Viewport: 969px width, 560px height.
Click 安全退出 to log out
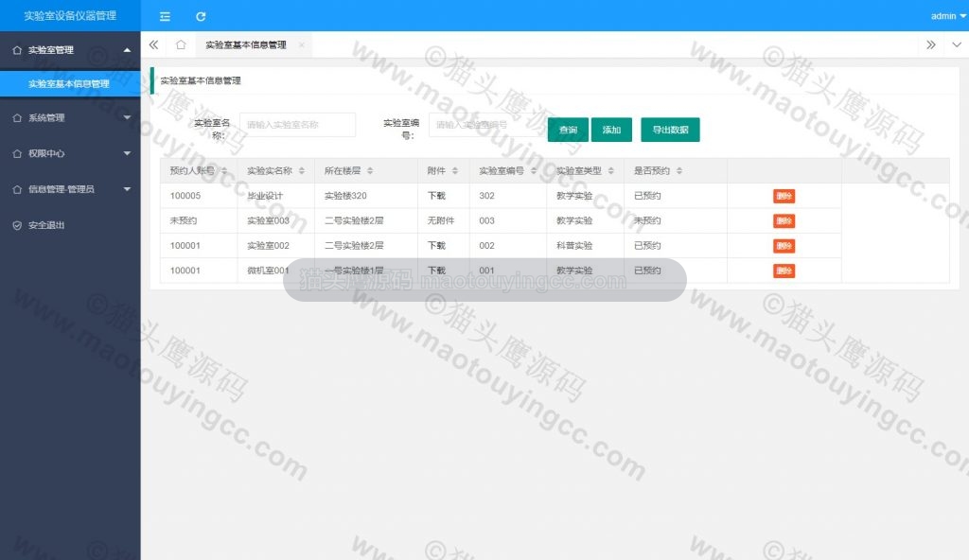tap(46, 225)
